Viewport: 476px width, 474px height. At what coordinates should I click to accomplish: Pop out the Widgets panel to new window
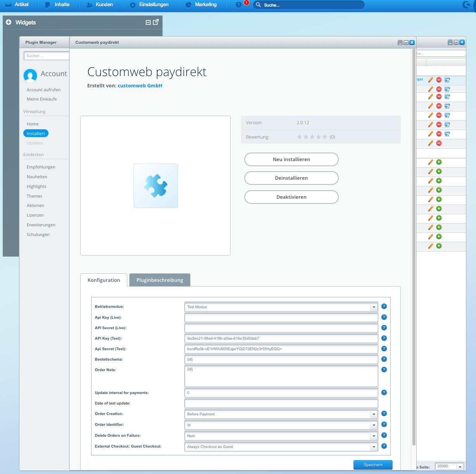[156, 22]
